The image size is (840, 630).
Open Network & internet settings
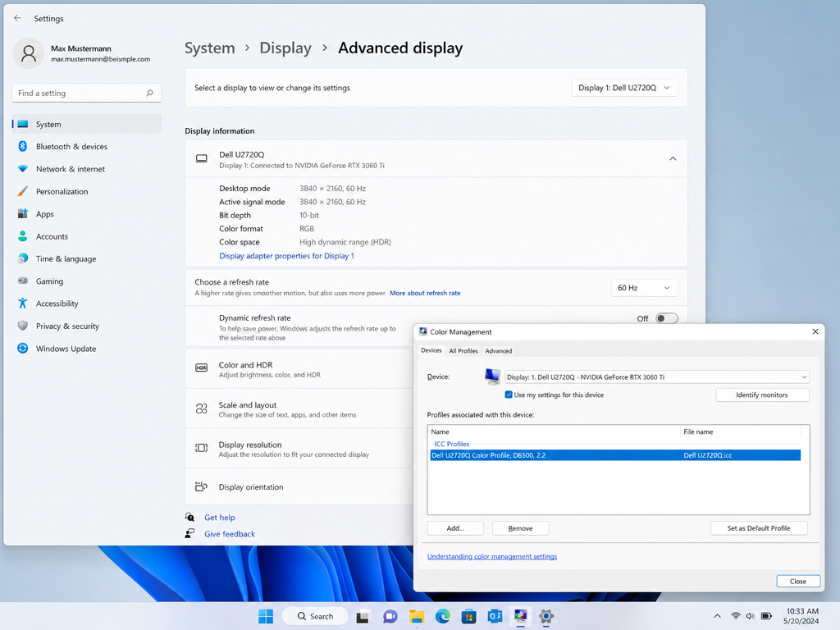click(x=87, y=169)
